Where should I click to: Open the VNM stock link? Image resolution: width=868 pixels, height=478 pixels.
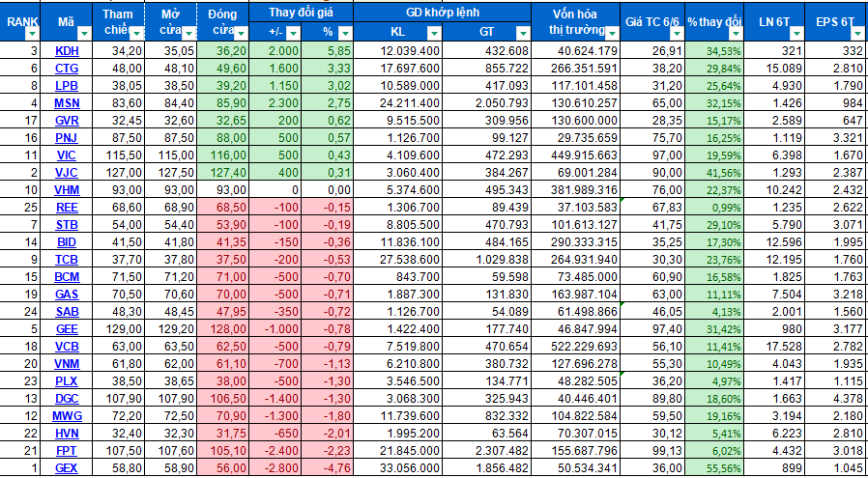tap(67, 365)
